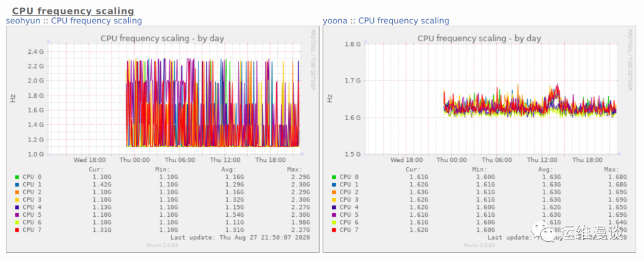This screenshot has height=261, width=644.
Task: Click purple CPU 5 swatch in seohyun legend
Action: tap(17, 215)
